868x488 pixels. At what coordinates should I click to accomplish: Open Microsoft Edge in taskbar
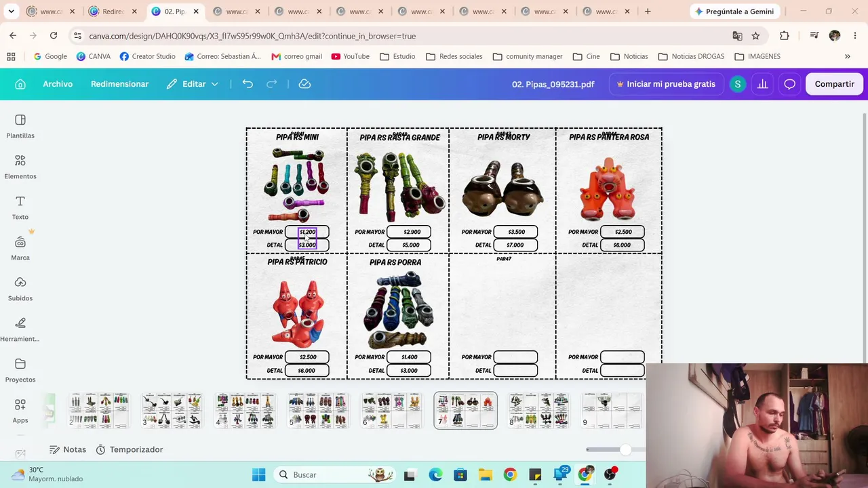435,475
